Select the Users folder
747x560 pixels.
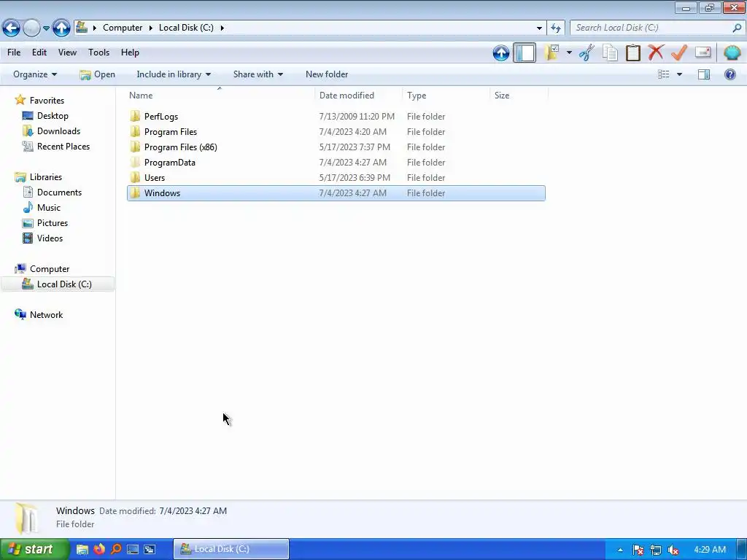(x=336, y=178)
